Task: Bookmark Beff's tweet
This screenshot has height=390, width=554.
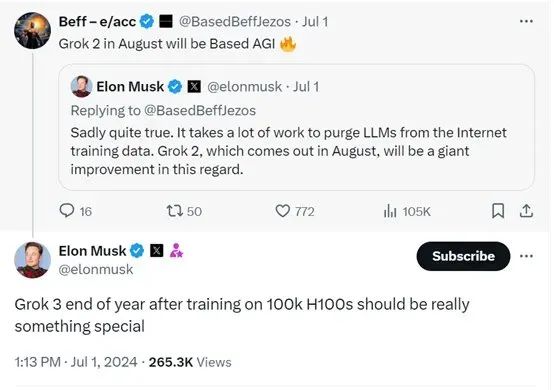Action: click(x=498, y=211)
